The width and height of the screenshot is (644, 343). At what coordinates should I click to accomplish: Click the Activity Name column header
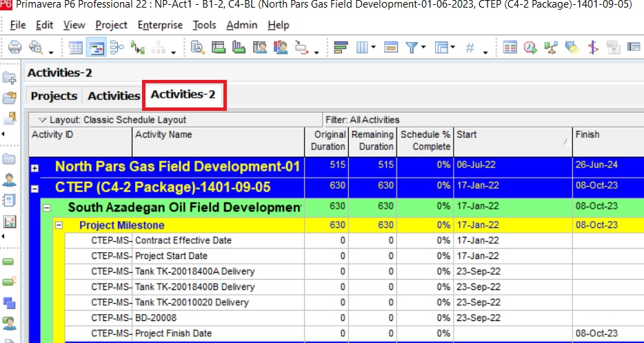click(x=218, y=141)
